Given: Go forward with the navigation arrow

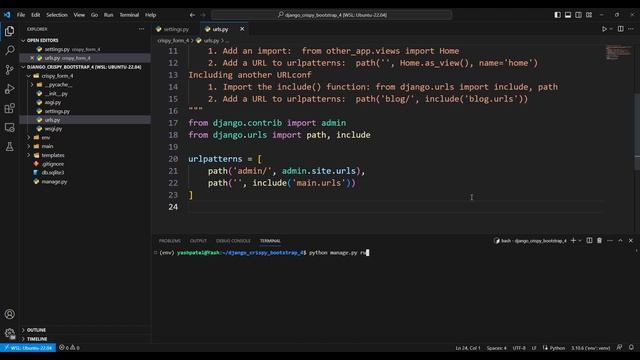Looking at the screenshot, I should tap(203, 15).
